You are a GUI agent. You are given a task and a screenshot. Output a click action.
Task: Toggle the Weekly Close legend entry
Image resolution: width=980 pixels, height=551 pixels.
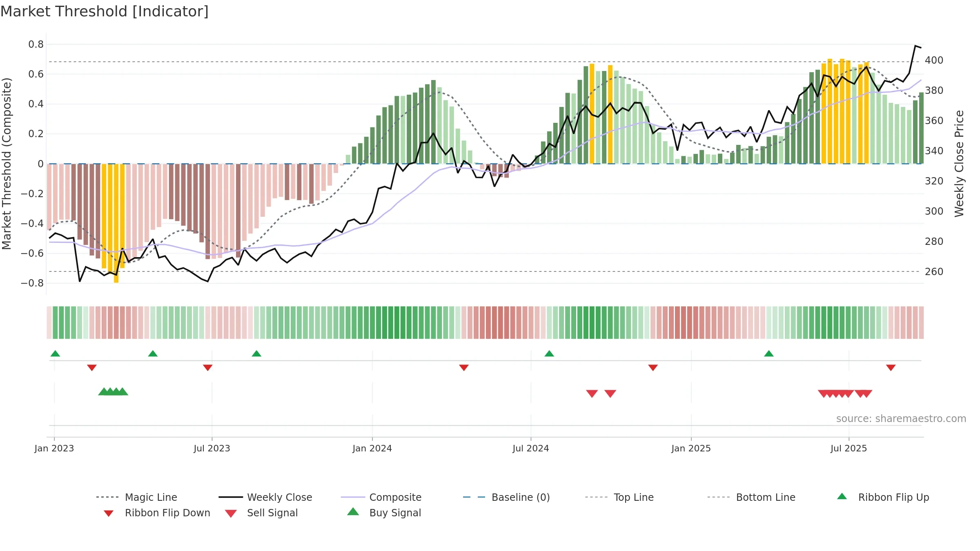click(x=265, y=497)
